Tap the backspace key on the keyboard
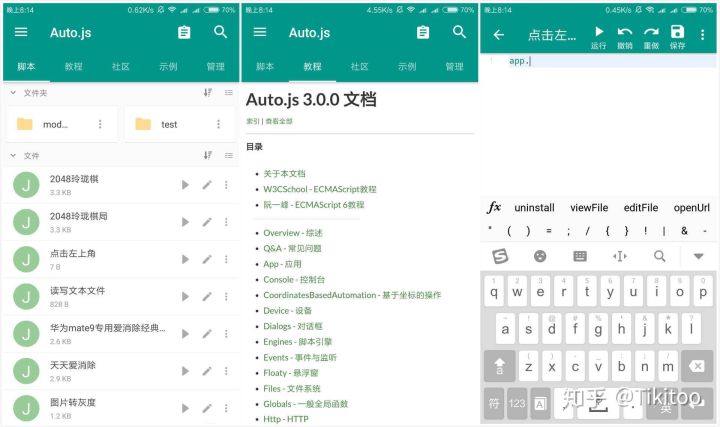This screenshot has width=720, height=427. [697, 366]
